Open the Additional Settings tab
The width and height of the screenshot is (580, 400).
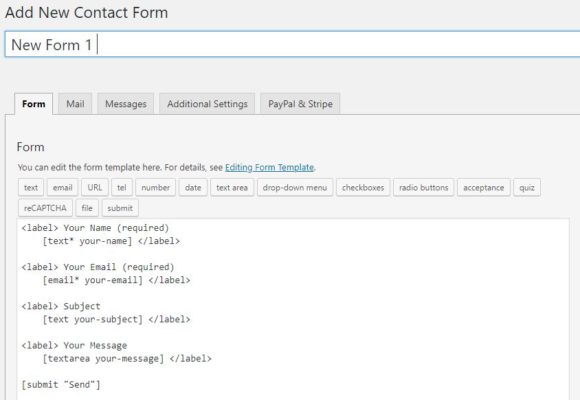tap(207, 104)
